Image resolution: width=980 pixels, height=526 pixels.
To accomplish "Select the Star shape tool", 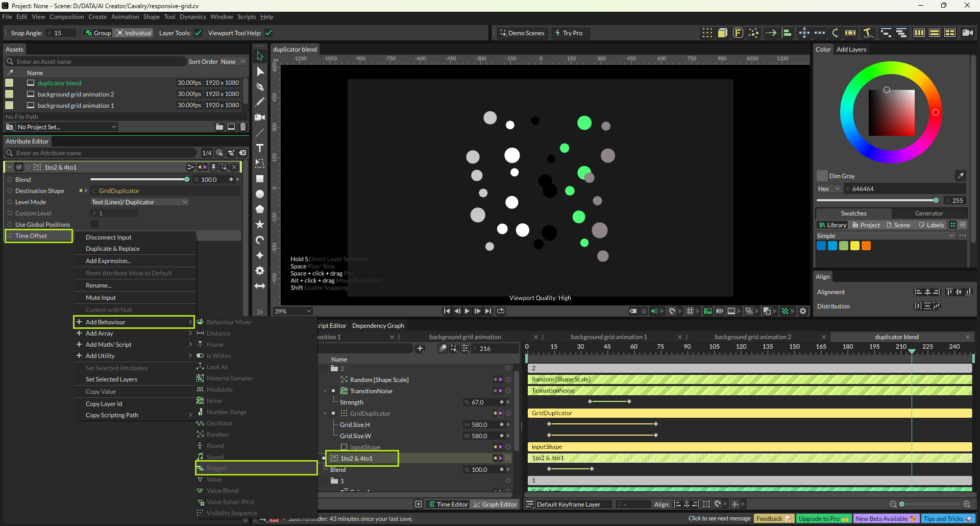I will (x=260, y=225).
